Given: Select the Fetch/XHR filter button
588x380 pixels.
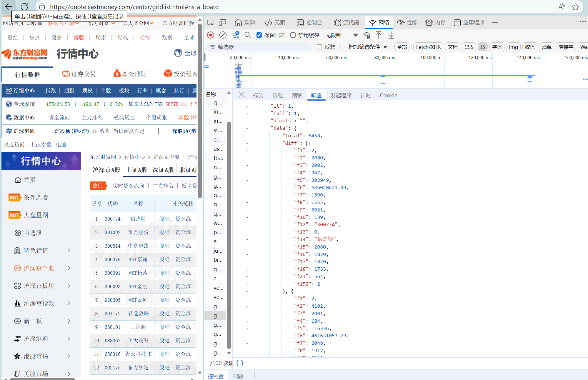Looking at the screenshot, I should (428, 47).
